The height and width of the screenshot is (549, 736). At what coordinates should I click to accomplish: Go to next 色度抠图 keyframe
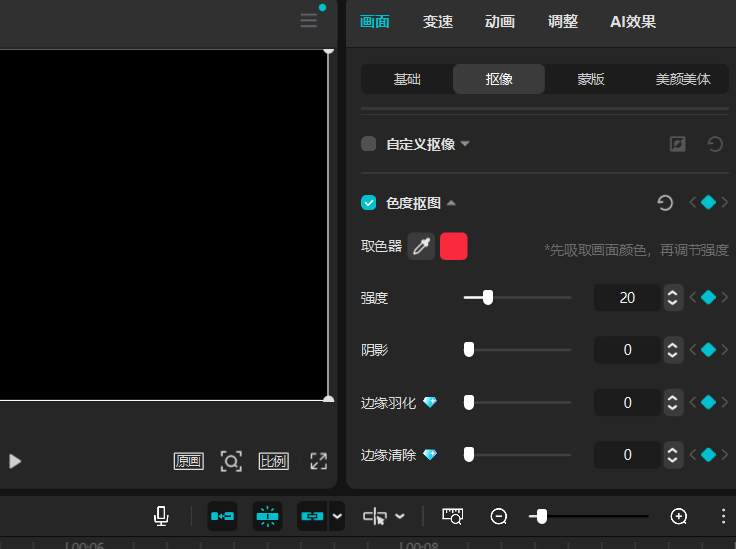coord(725,203)
